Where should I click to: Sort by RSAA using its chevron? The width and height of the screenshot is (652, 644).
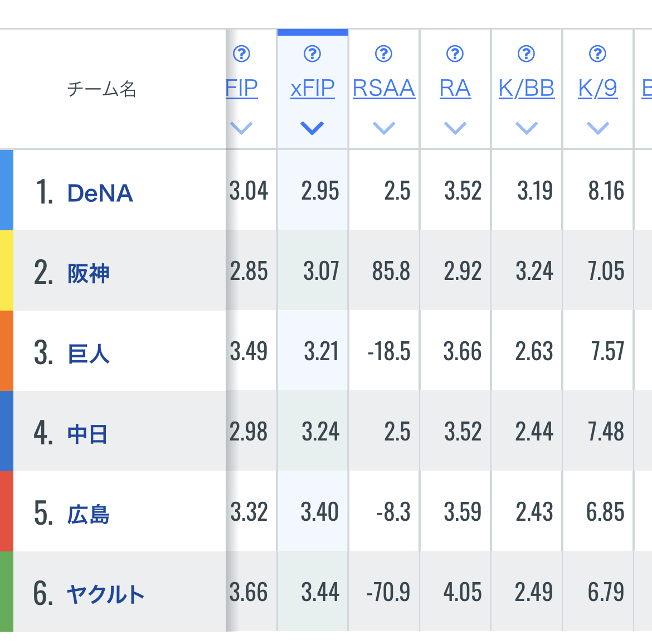pyautogui.click(x=383, y=128)
